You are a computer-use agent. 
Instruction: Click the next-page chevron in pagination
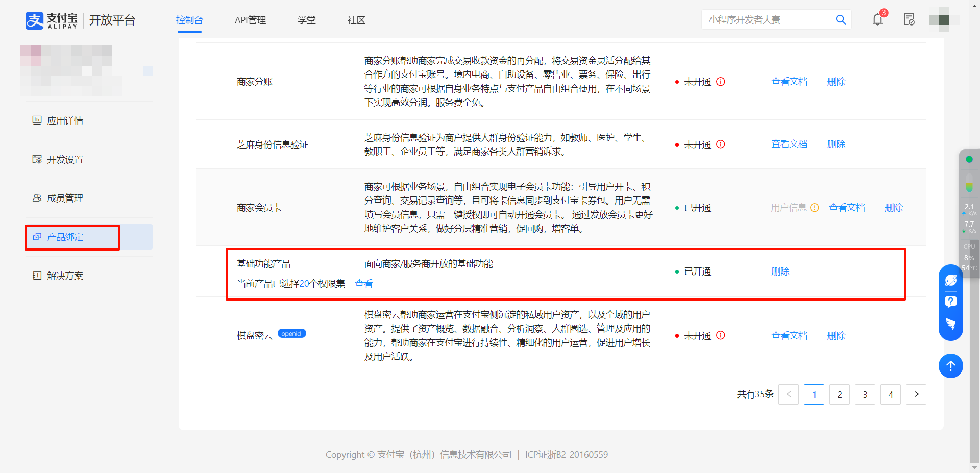pos(916,394)
